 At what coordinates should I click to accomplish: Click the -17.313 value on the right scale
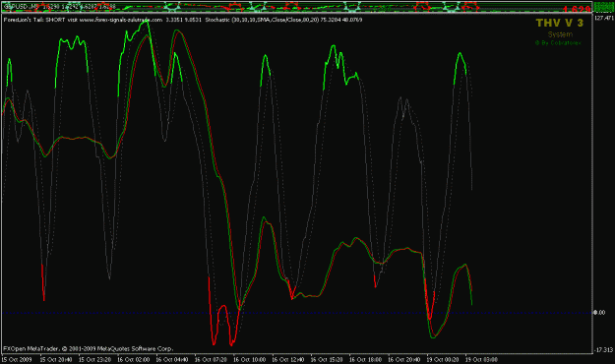point(604,350)
